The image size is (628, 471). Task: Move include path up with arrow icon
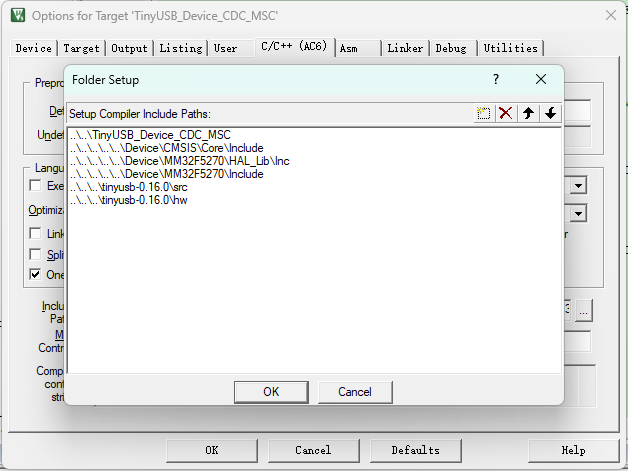528,113
